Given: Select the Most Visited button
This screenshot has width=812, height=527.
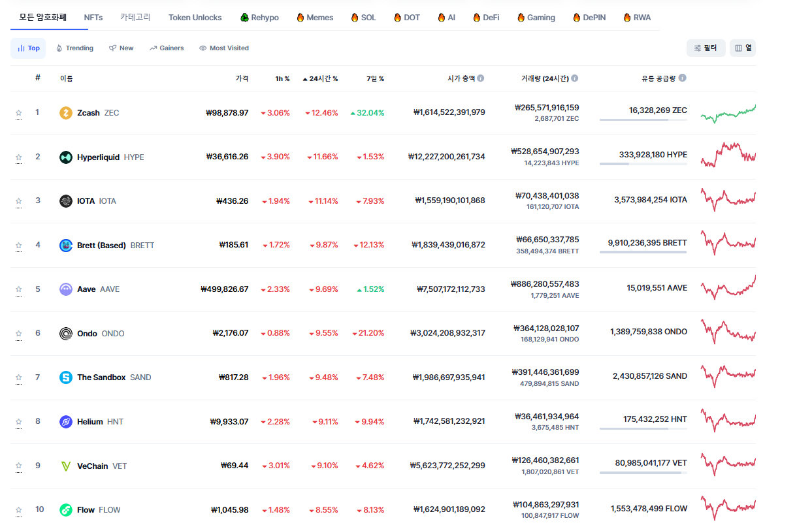Looking at the screenshot, I should 224,48.
